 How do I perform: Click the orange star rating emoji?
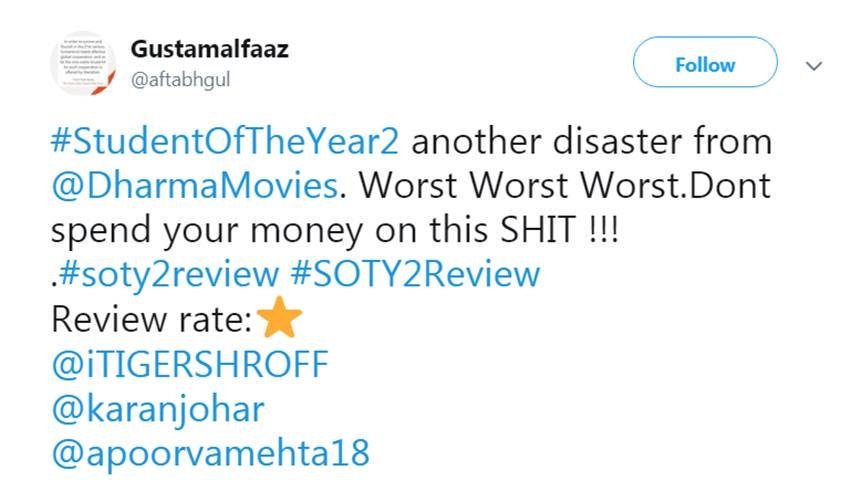pos(279,320)
